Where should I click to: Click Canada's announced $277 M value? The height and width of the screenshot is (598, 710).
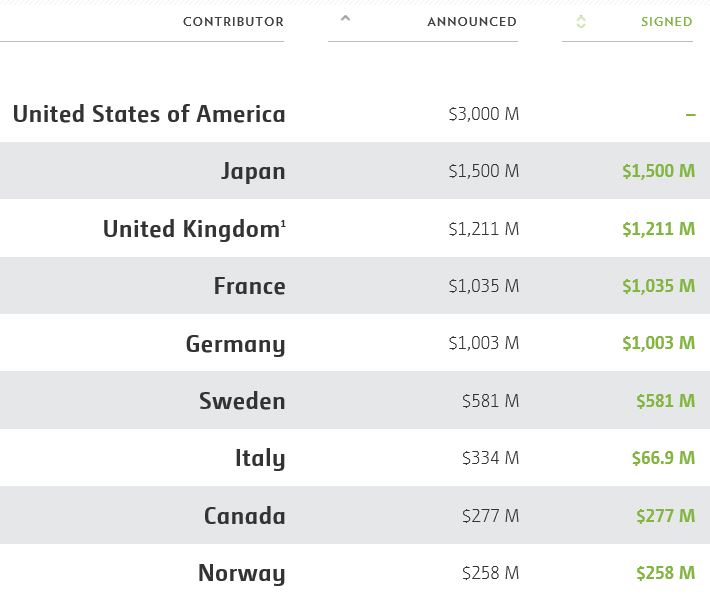click(490, 516)
